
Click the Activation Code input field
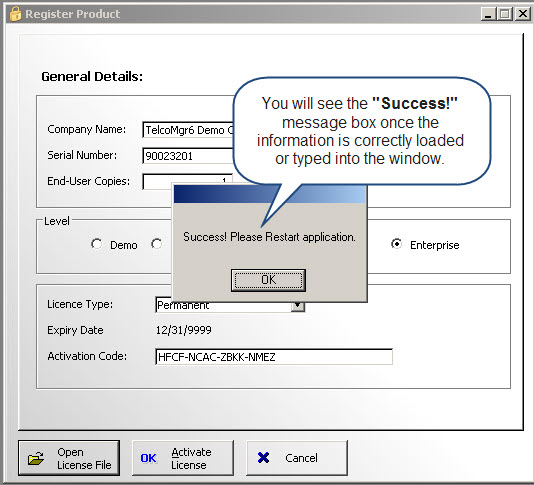click(x=274, y=357)
